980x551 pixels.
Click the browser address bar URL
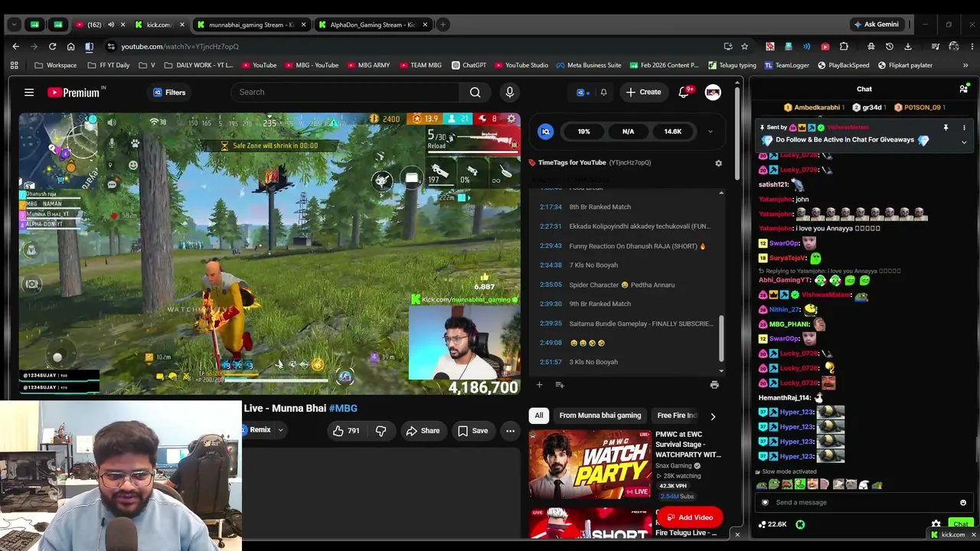pos(181,47)
